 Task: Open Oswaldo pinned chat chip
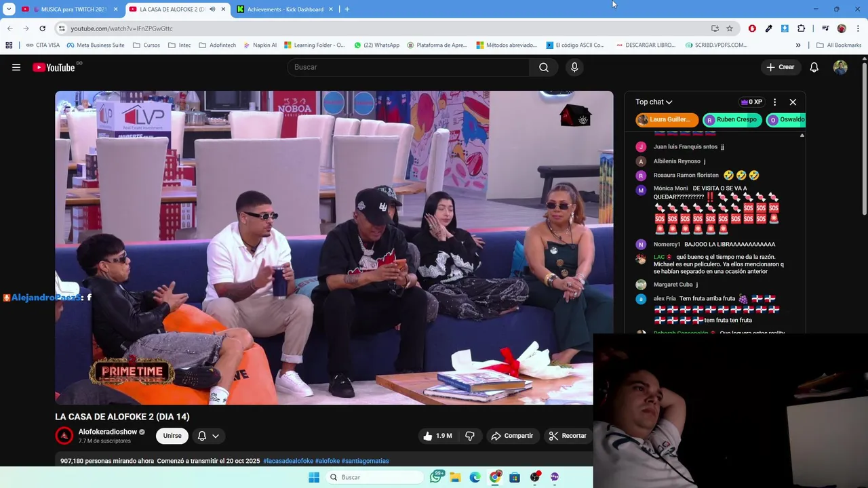[786, 119]
